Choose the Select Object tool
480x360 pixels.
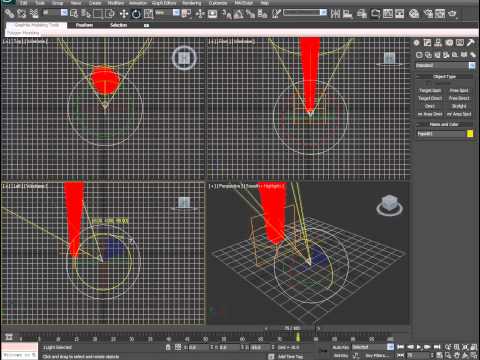tap(74, 14)
